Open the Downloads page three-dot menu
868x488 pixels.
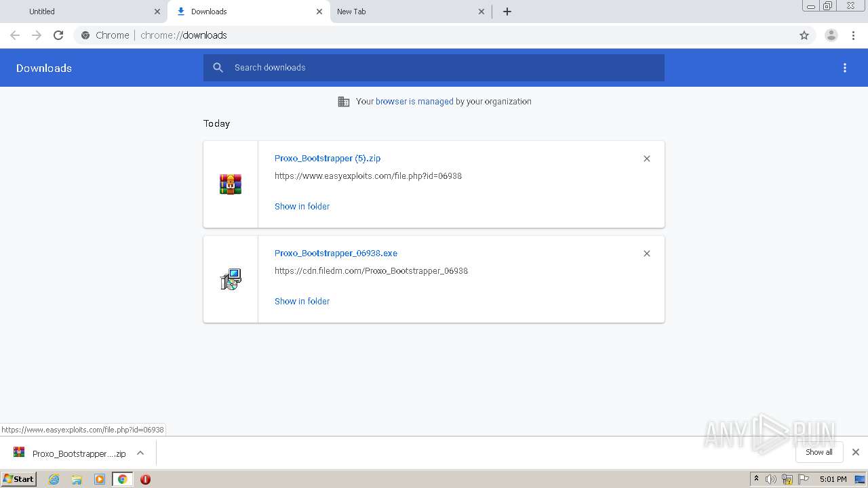tap(845, 68)
